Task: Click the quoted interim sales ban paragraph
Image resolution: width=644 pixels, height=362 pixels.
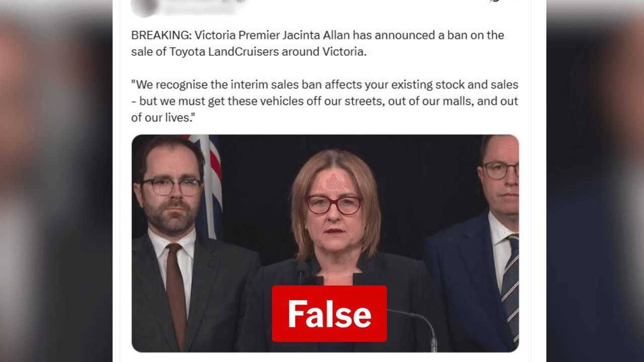Action: 325,101
